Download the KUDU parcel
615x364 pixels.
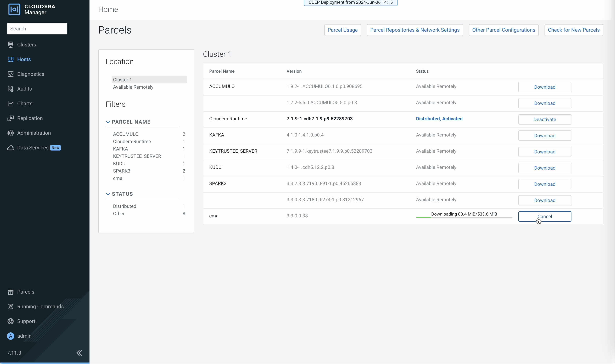coord(545,168)
